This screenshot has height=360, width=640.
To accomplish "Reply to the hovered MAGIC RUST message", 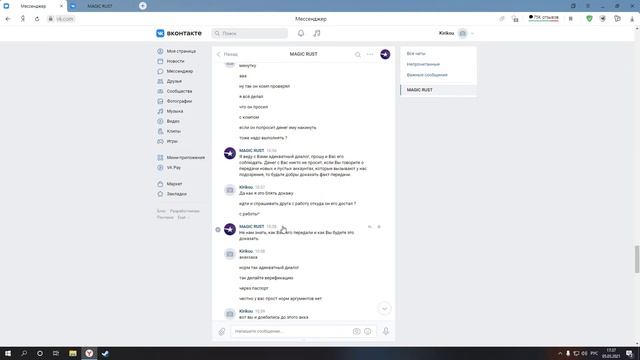I will [x=370, y=227].
